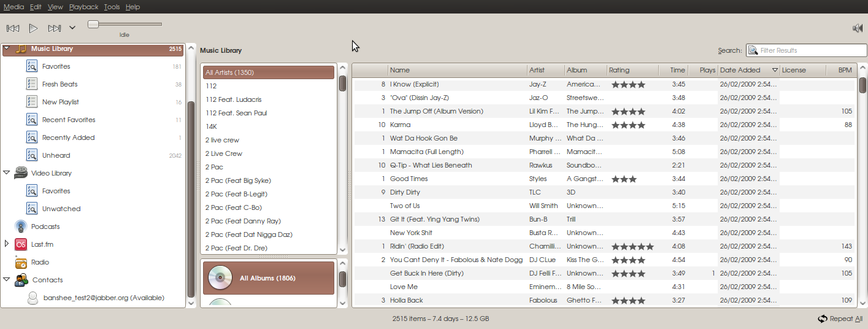Click the Recent Favorites playlist icon
868x329 pixels.
[32, 120]
